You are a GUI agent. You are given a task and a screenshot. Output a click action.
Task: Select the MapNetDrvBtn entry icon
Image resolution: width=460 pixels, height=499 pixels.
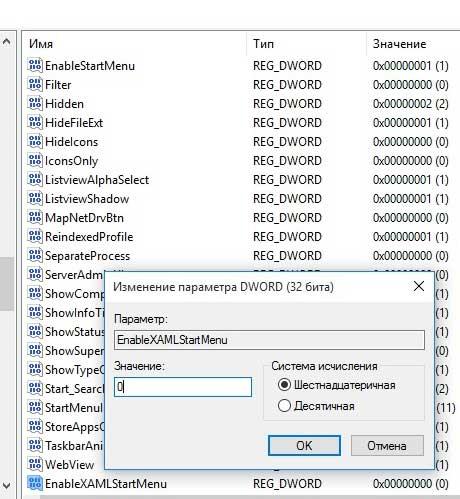(35, 217)
